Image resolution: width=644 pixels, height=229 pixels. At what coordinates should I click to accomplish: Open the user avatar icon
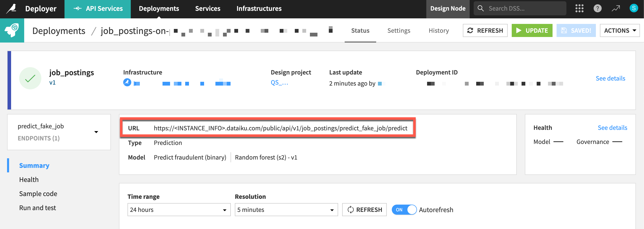coord(634,8)
